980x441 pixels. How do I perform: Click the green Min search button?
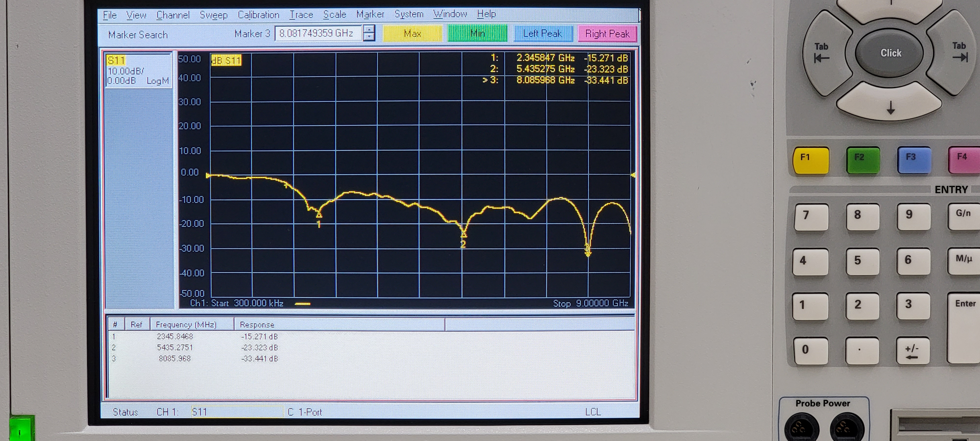click(477, 34)
